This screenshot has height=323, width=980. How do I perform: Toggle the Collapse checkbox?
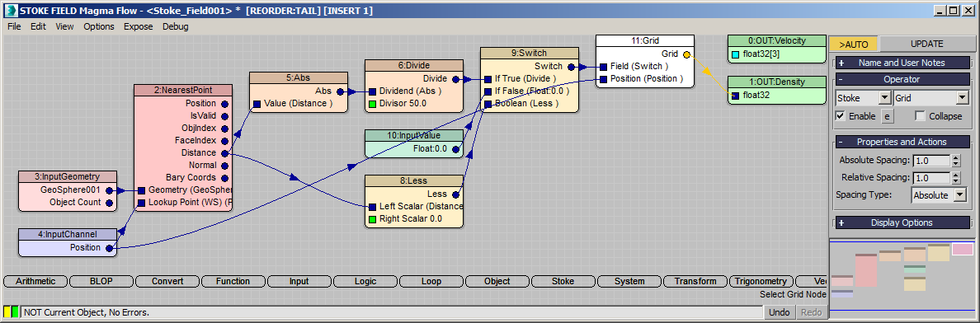coord(920,116)
